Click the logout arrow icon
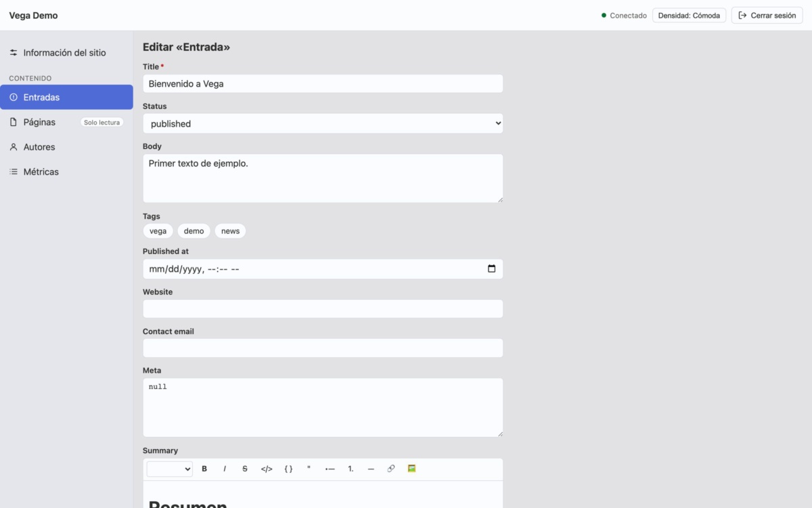Viewport: 812px width, 508px height. coord(742,16)
